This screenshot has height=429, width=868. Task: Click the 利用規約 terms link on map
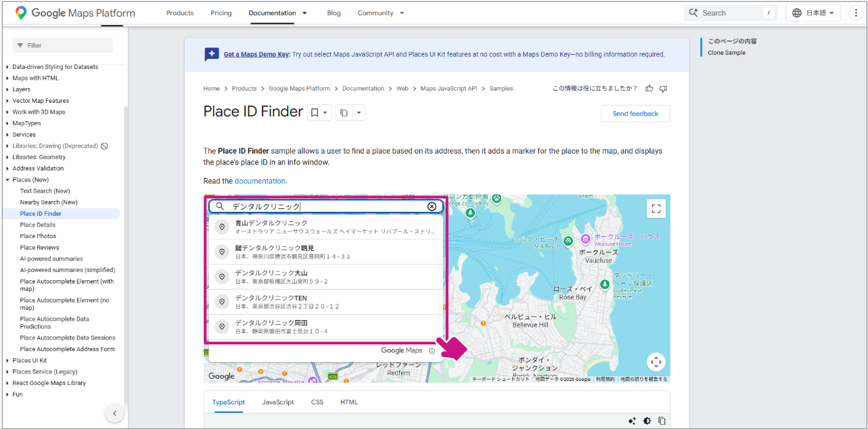605,380
